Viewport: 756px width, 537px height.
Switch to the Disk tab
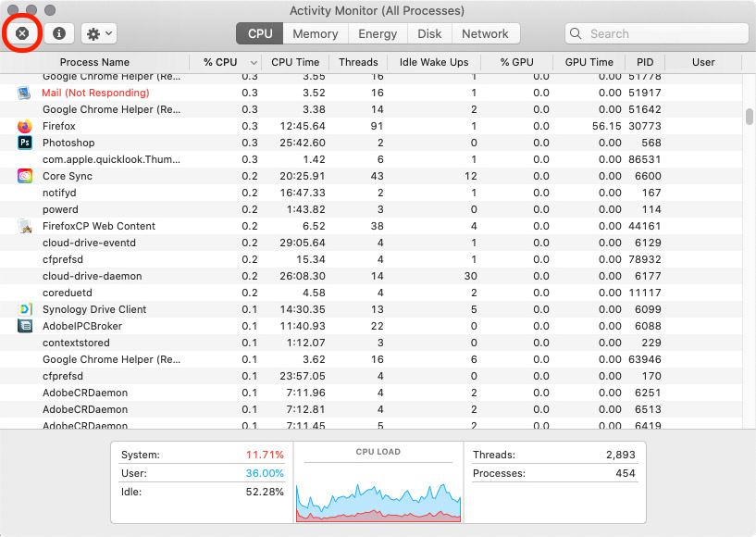click(429, 33)
